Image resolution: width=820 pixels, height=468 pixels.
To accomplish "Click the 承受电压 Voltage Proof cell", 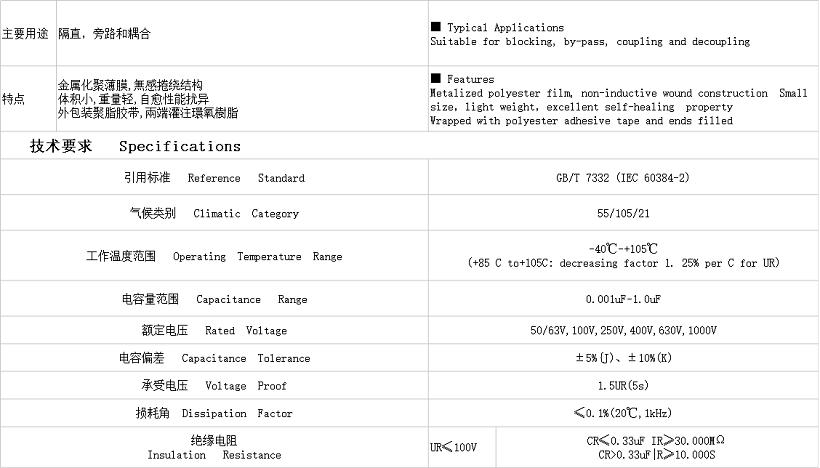I will [x=214, y=386].
